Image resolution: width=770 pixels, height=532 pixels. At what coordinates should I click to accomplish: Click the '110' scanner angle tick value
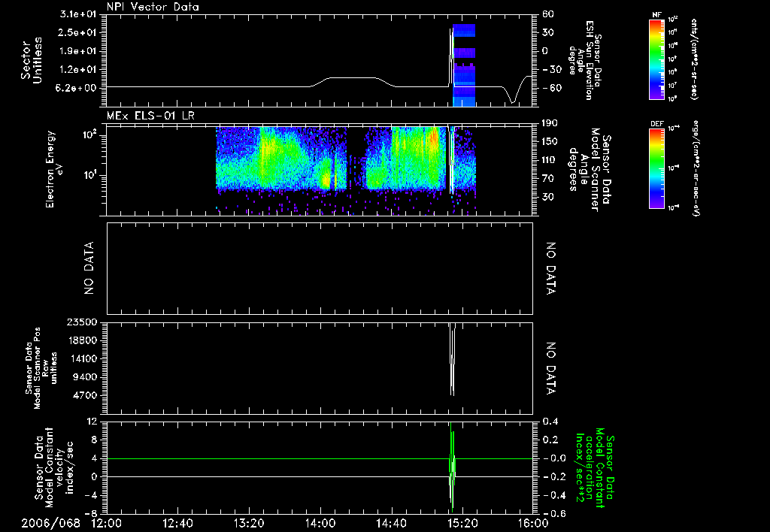[550, 160]
